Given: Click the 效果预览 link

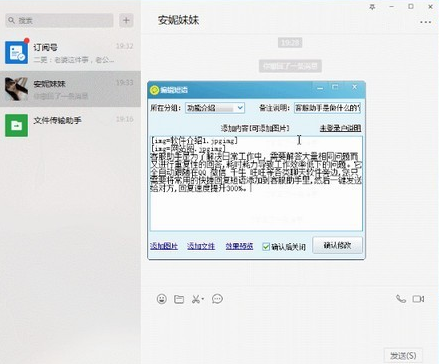Looking at the screenshot, I should click(x=239, y=246).
